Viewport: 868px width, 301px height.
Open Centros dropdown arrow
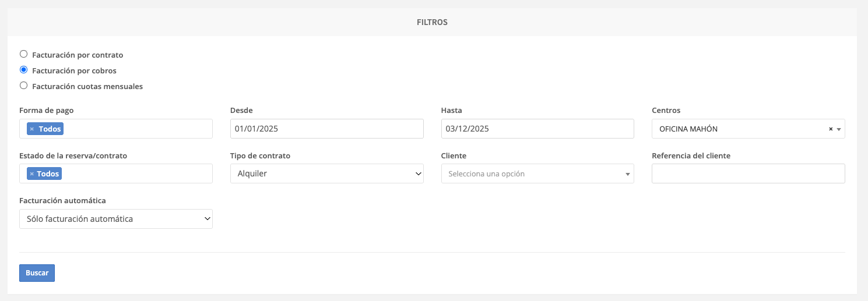pyautogui.click(x=838, y=129)
